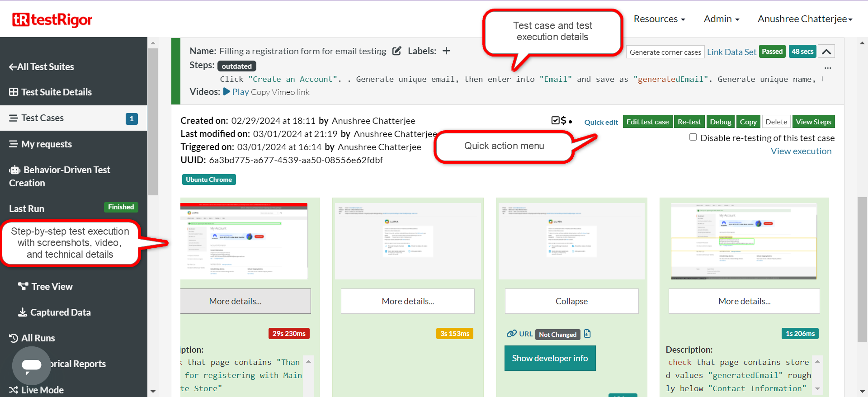Click the Re-test button
This screenshot has height=397, width=868.
(x=689, y=122)
